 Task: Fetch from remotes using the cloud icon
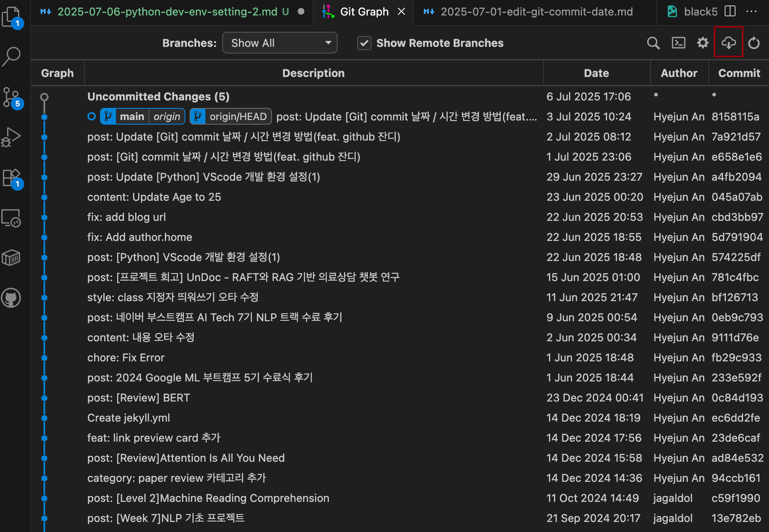point(728,42)
